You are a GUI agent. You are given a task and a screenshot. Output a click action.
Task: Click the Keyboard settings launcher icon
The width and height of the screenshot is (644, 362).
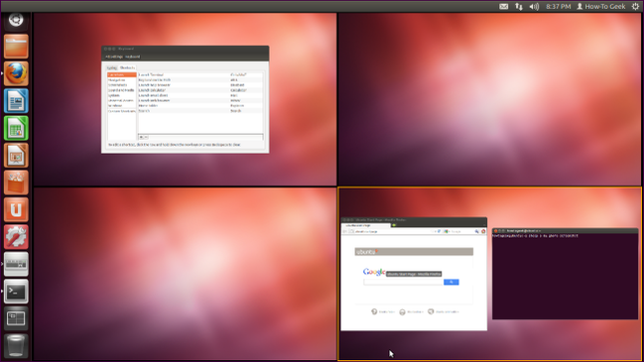point(16,264)
